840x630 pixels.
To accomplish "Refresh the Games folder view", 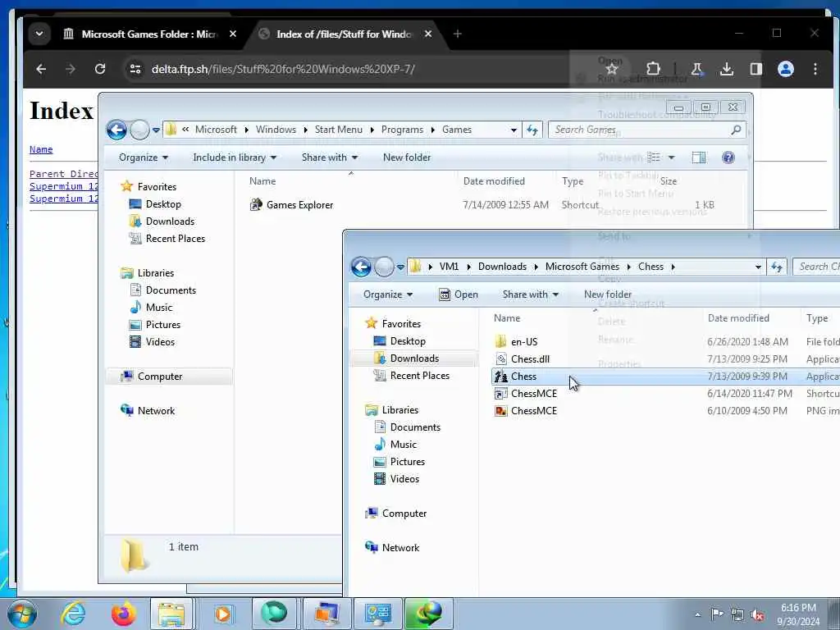I will [532, 130].
